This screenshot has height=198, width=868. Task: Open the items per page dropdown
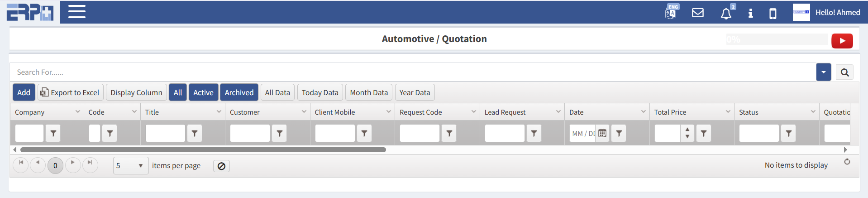point(130,166)
